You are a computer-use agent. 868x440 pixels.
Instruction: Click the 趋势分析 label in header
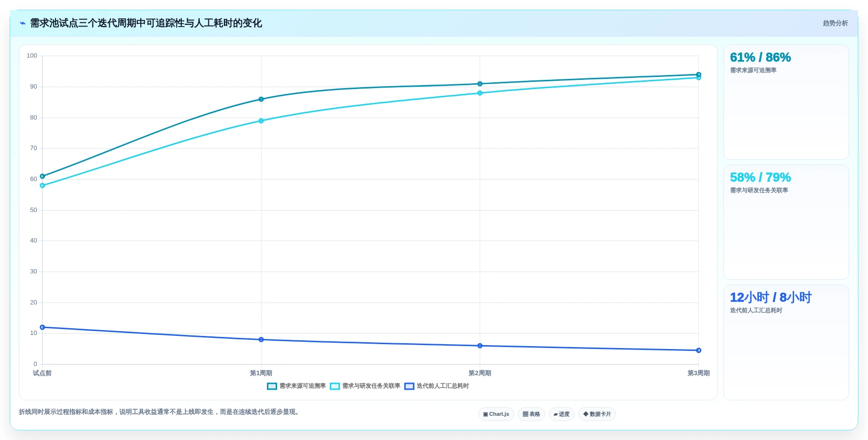pos(835,23)
